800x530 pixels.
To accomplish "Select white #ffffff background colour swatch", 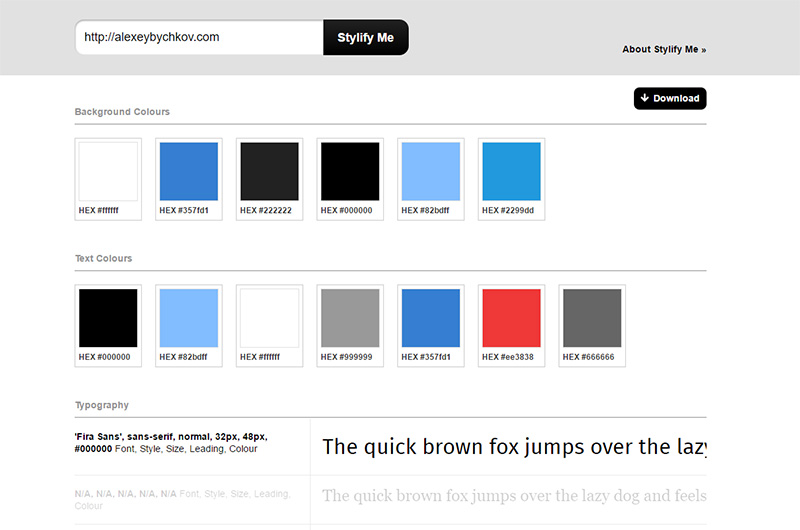I will 108,172.
